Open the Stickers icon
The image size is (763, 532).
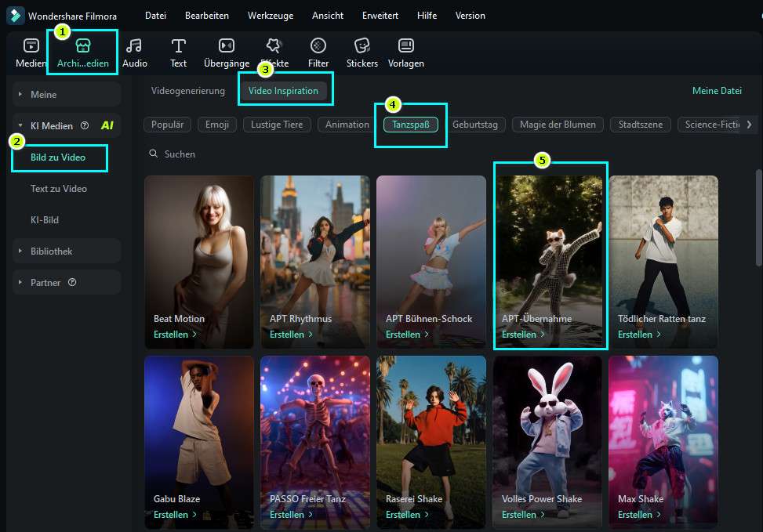[362, 45]
